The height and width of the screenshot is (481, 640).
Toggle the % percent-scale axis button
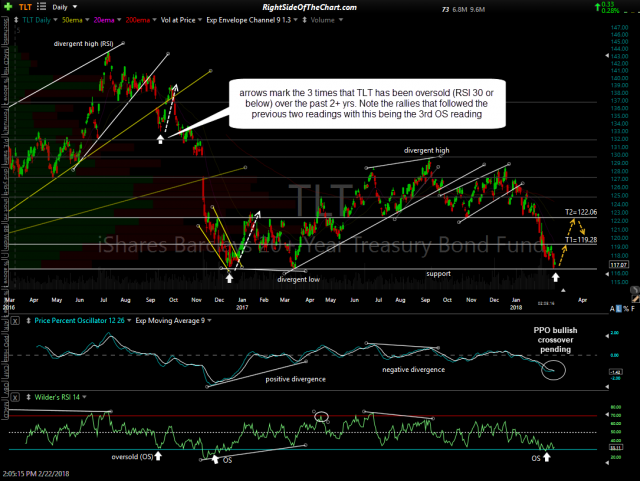(x=626, y=309)
